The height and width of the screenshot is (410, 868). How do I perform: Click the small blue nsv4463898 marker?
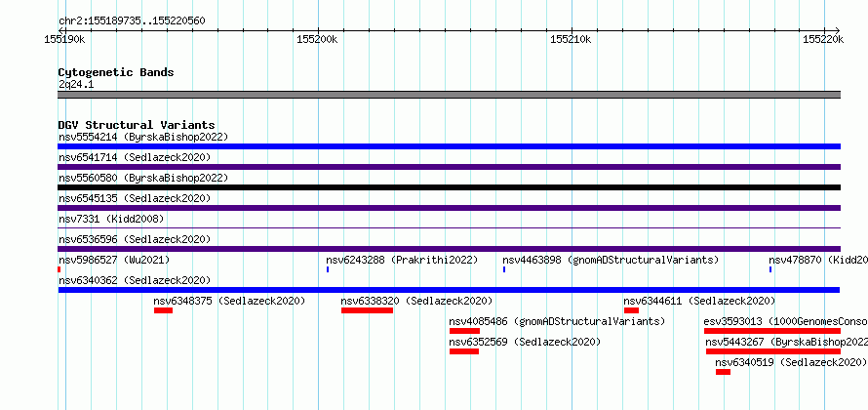pyautogui.click(x=504, y=269)
